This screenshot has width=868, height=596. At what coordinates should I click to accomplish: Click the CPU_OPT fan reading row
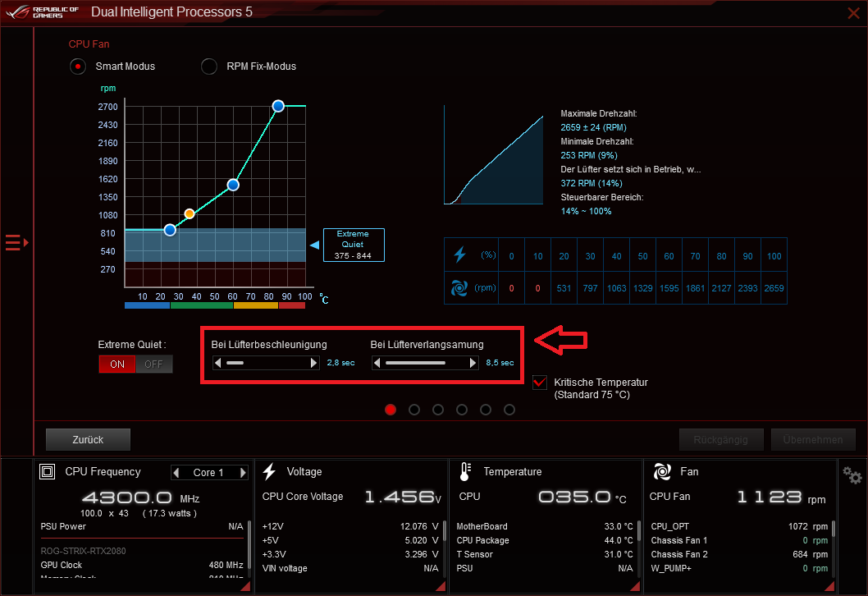click(739, 526)
